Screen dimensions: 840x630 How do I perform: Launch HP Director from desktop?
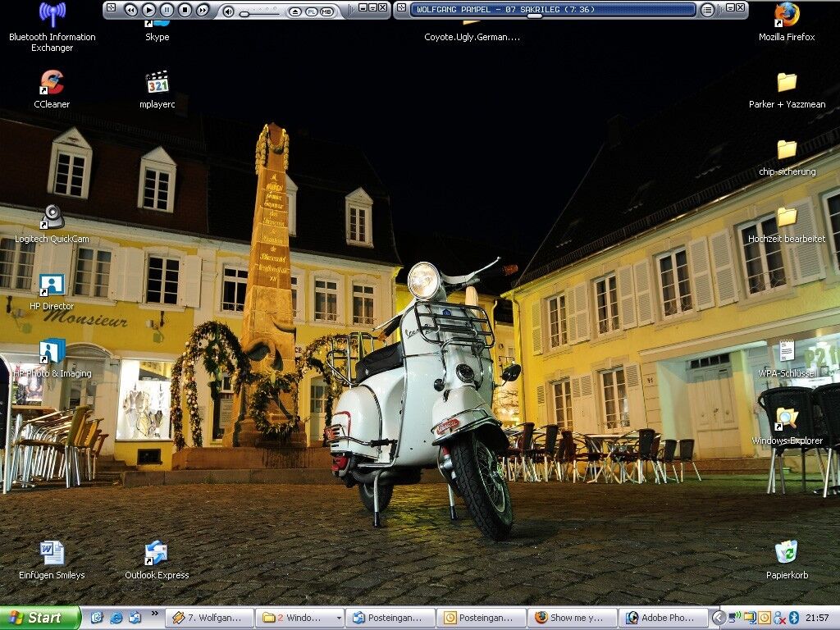tap(52, 285)
